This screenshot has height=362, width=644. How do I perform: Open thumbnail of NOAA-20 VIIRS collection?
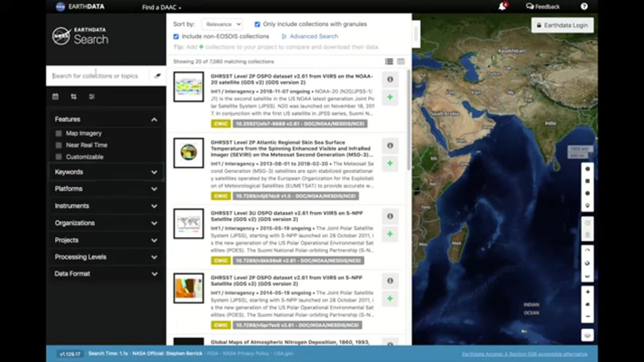(189, 87)
